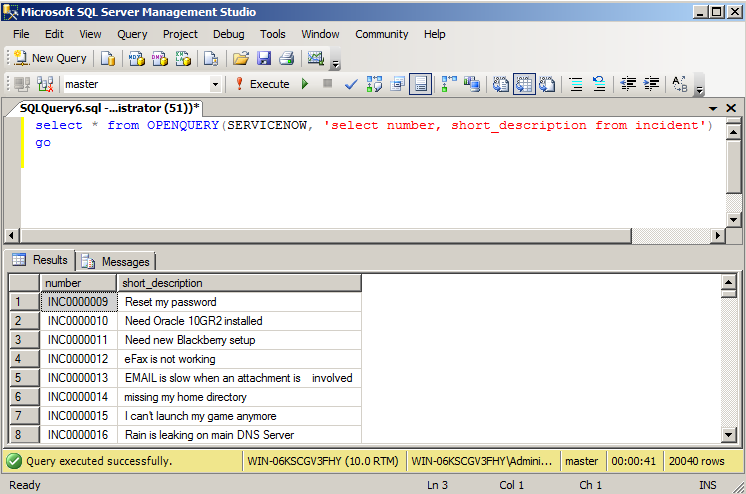Select the SQLQuery6.sql document tab
The image size is (746, 494).
point(109,108)
